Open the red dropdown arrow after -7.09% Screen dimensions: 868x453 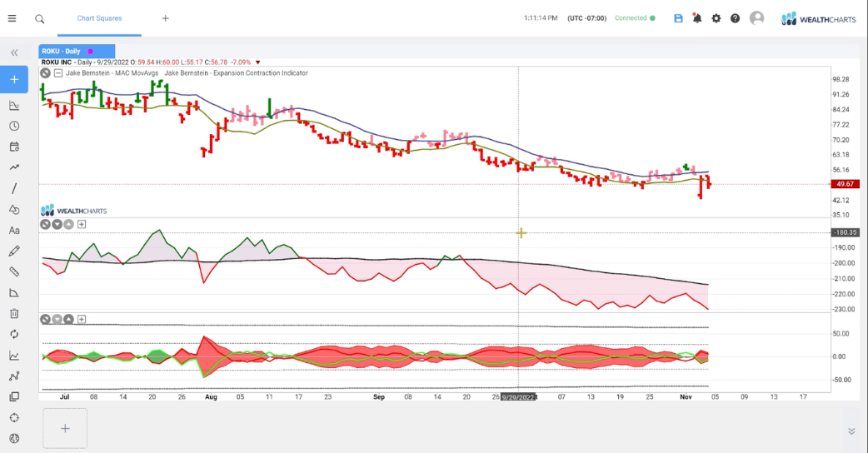258,62
